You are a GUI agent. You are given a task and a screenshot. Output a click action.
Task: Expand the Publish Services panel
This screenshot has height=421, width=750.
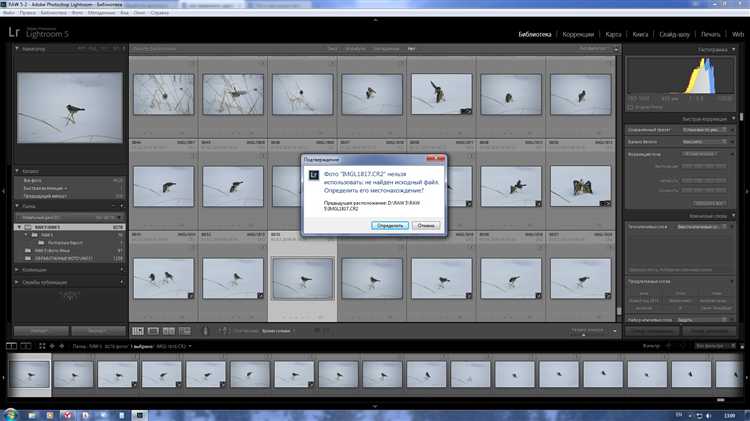[x=17, y=282]
